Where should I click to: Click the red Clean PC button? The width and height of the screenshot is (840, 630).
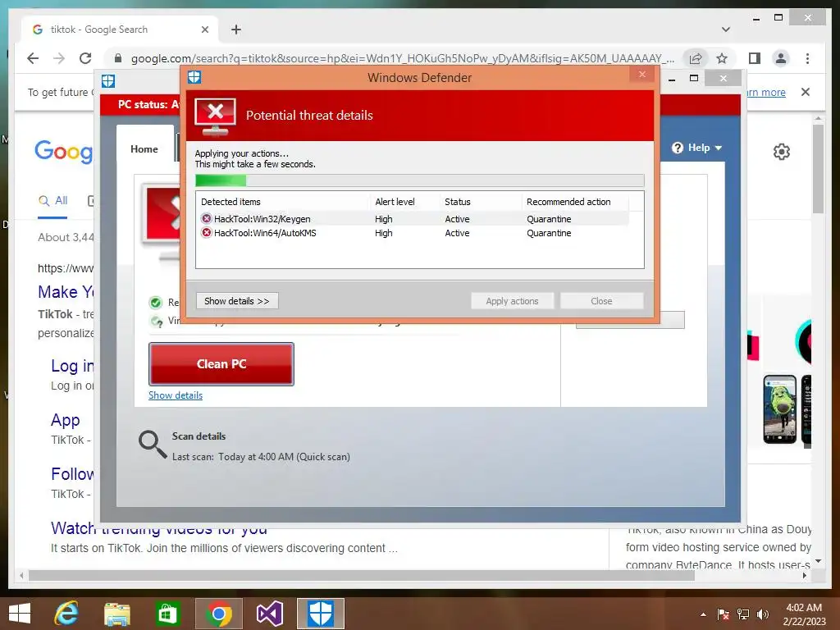pyautogui.click(x=221, y=364)
